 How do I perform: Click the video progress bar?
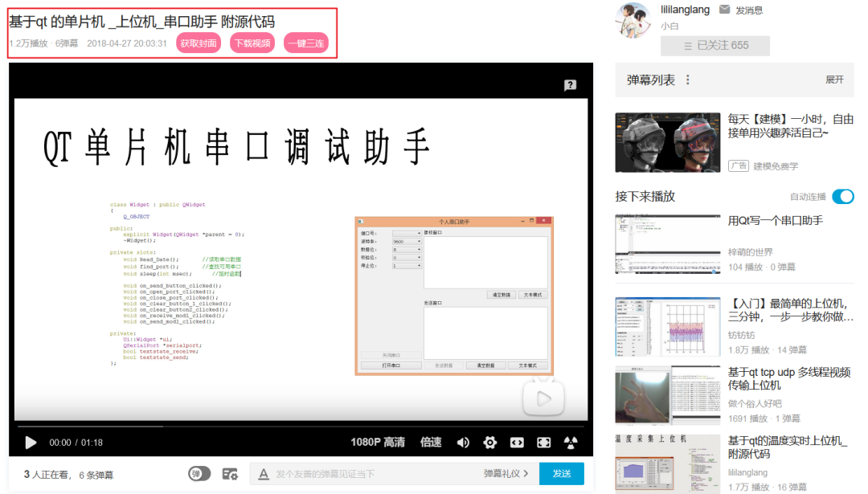301,427
